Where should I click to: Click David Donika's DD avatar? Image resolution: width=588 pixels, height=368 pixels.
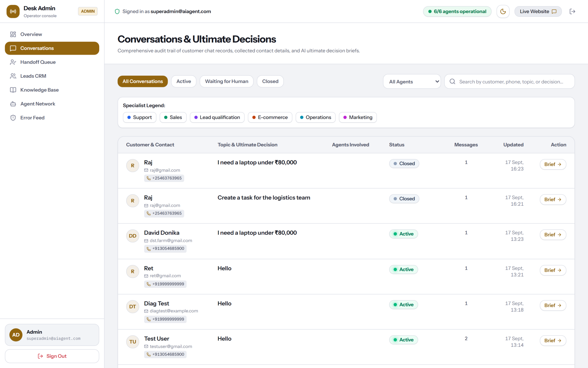tap(133, 236)
